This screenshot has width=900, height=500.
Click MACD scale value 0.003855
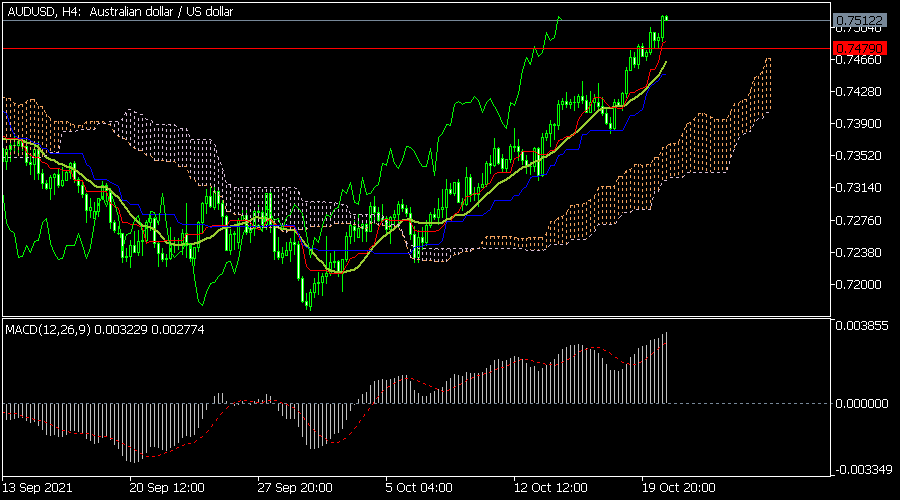coord(862,325)
